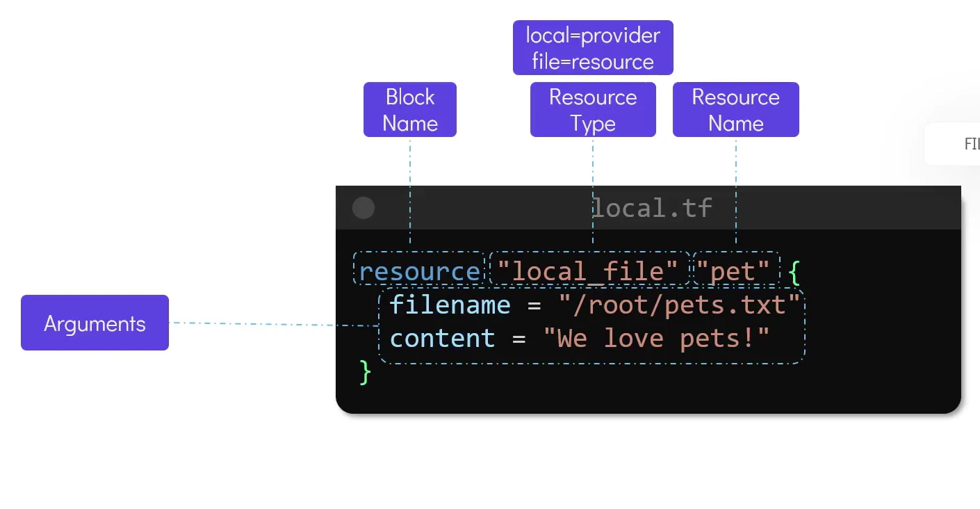Viewport: 980px width, 509px height.
Task: Select the Resource Type label
Action: [x=593, y=110]
